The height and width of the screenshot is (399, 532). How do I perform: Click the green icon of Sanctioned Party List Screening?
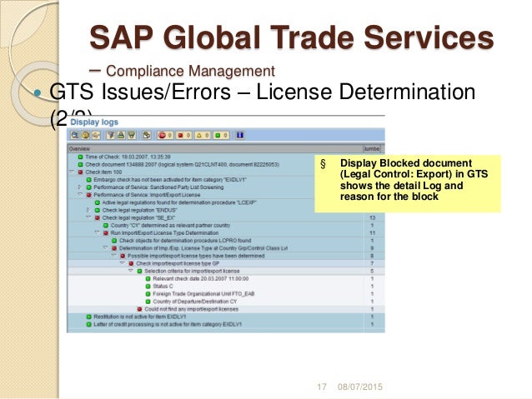(89, 187)
